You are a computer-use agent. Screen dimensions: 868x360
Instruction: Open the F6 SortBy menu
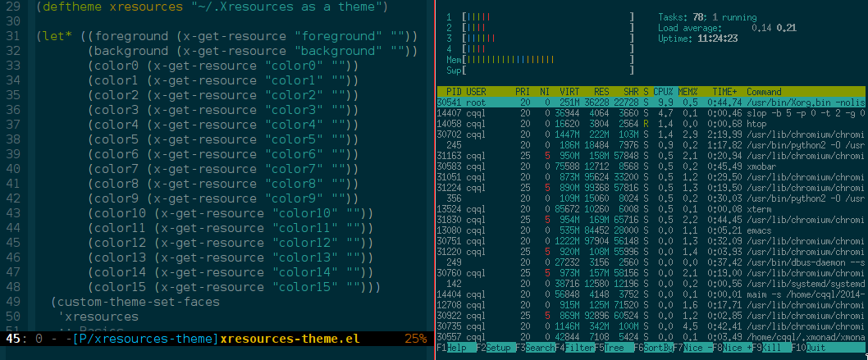(x=653, y=347)
